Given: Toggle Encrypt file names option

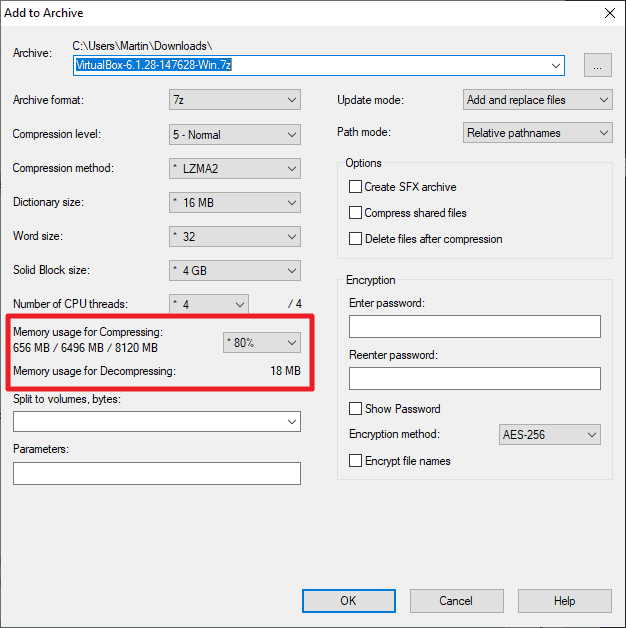Looking at the screenshot, I should [355, 461].
